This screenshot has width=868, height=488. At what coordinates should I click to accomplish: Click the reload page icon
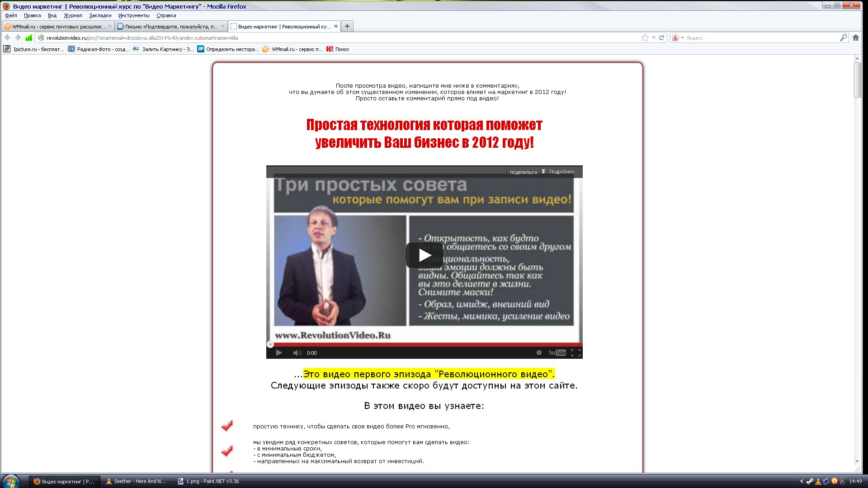[x=661, y=38]
